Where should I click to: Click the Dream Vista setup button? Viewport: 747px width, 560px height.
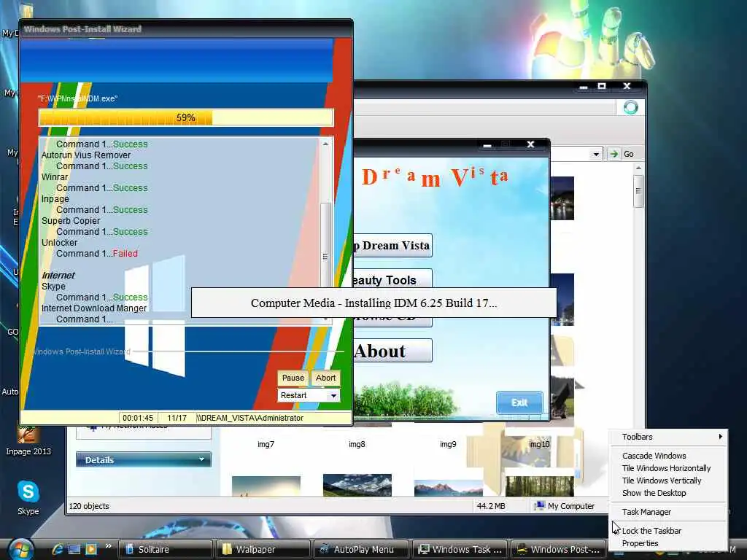tap(392, 245)
